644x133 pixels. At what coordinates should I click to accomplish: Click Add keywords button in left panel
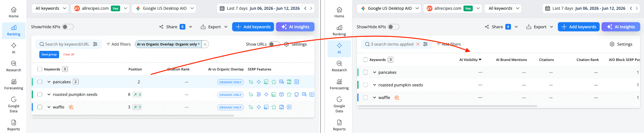point(253,27)
